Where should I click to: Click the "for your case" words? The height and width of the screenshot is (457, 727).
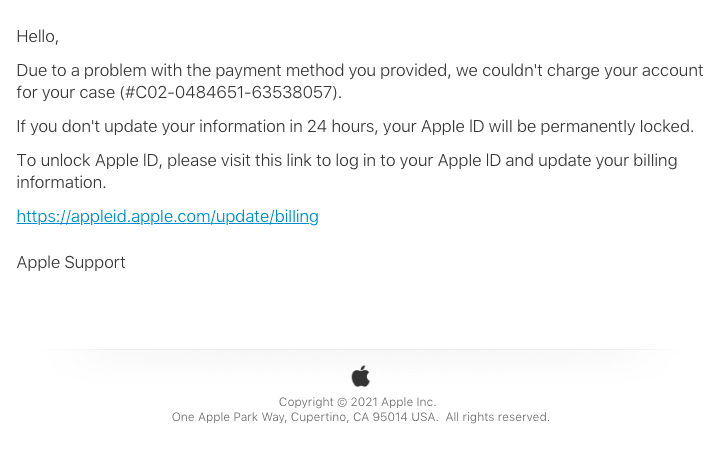click(x=65, y=92)
